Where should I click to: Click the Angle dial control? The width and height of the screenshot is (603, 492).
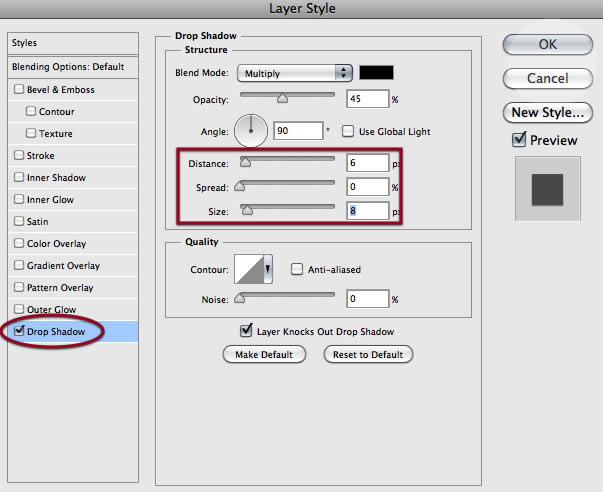coord(251,131)
